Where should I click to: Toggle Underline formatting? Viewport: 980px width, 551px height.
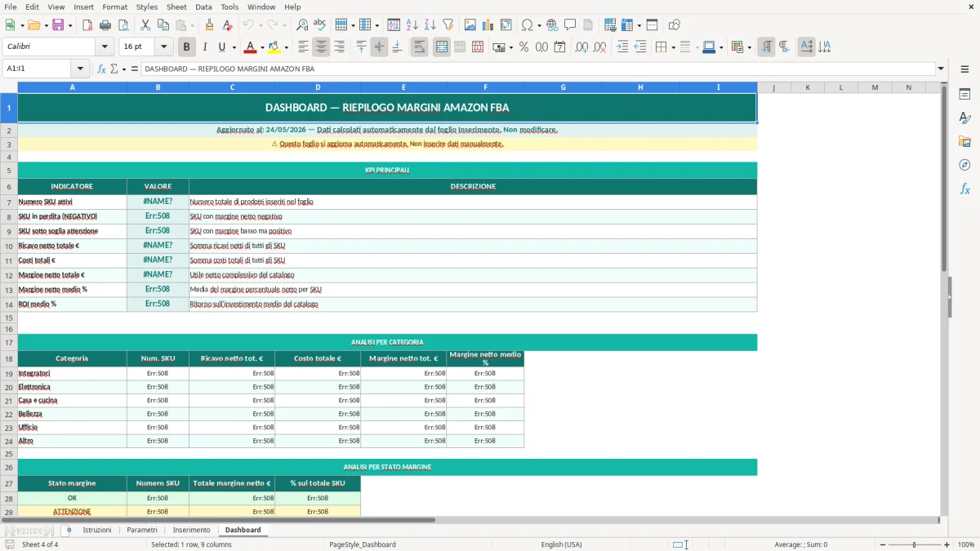[x=222, y=47]
